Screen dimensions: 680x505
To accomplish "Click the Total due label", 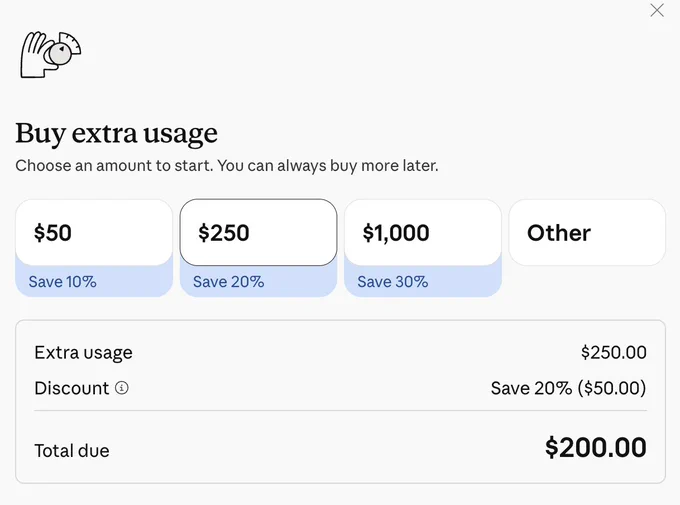I will (72, 451).
